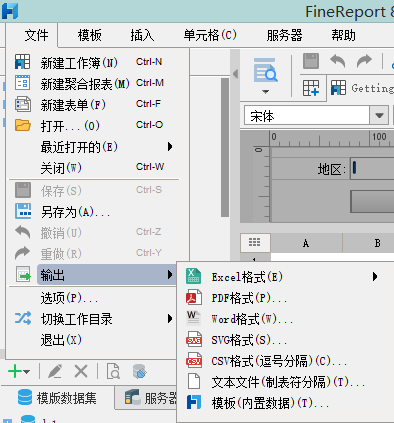
Task: Switch to 服务器 dataset tab
Action: (147, 398)
